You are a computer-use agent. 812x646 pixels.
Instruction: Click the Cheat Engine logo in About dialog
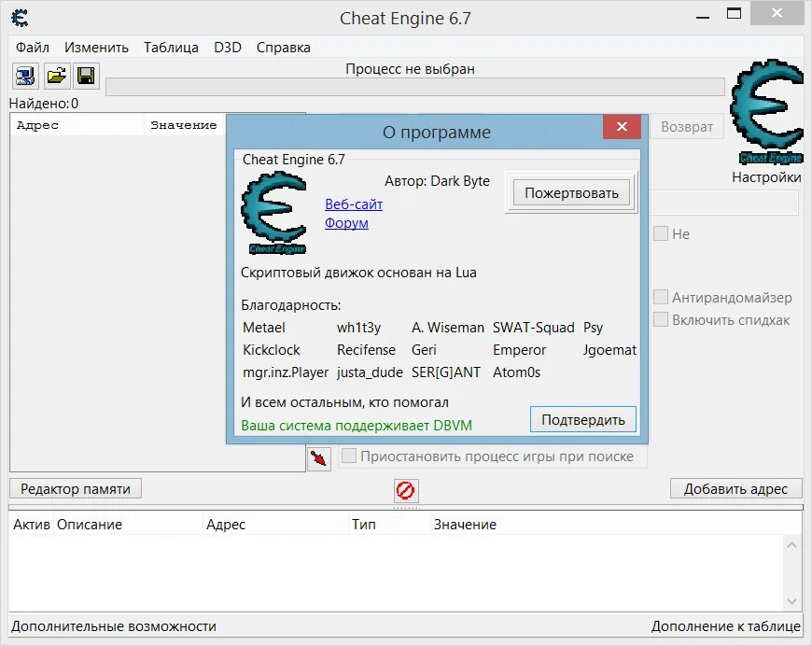click(273, 211)
